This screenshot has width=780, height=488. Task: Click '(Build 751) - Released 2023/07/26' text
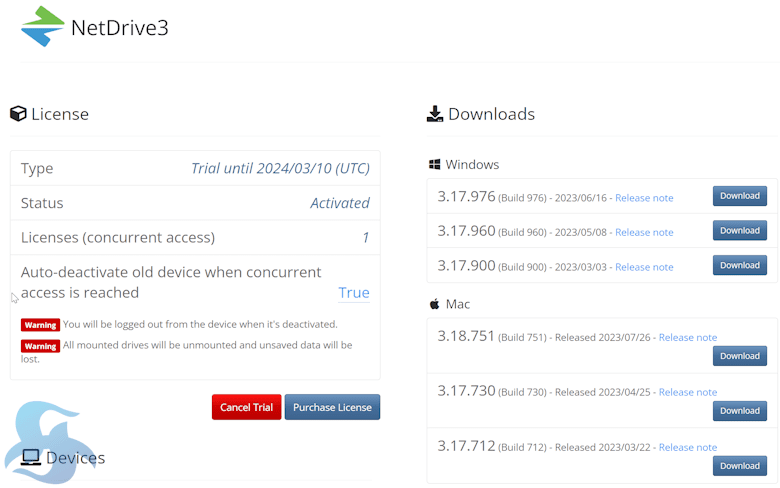574,337
